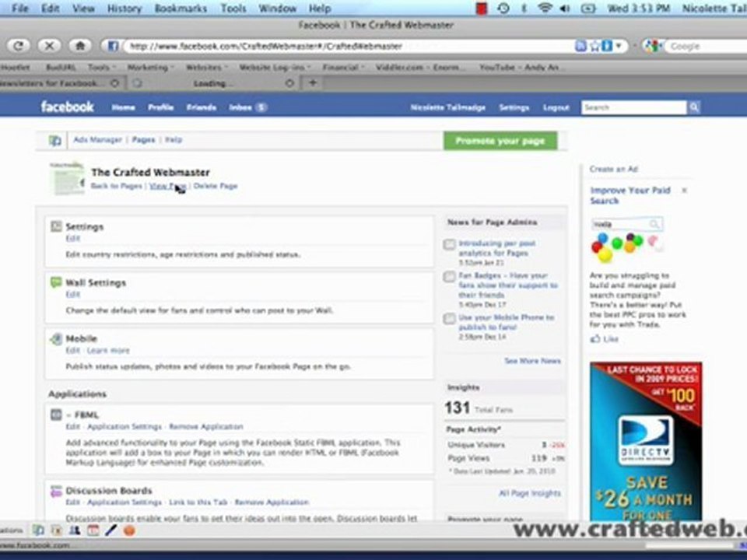Screen dimensions: 747x560
Task: Click the Settings section icon
Action: [56, 226]
